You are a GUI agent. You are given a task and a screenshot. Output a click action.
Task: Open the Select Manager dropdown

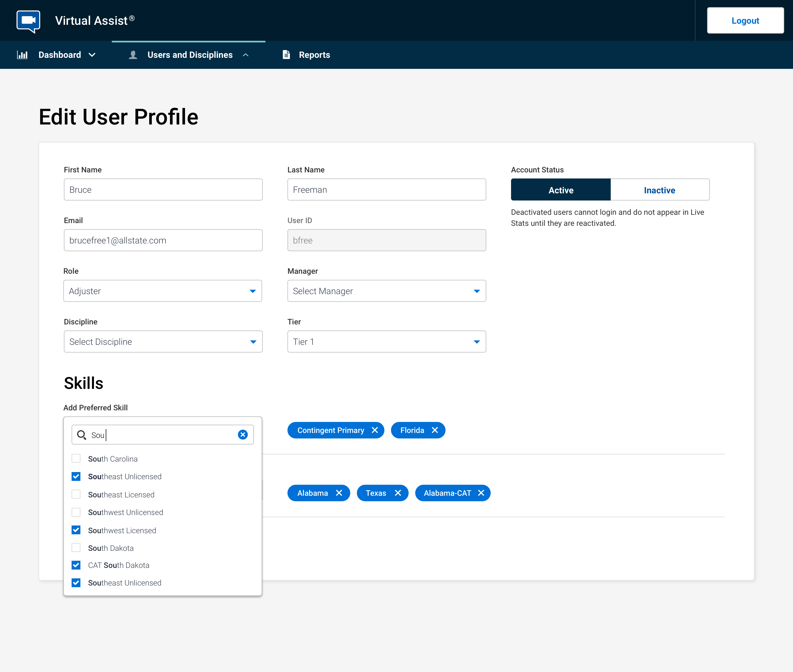386,291
